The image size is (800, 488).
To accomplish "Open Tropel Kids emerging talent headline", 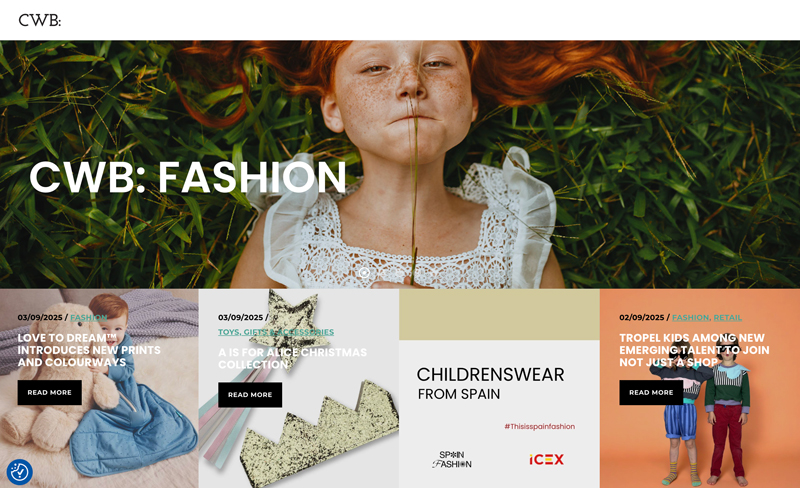I will 694,350.
